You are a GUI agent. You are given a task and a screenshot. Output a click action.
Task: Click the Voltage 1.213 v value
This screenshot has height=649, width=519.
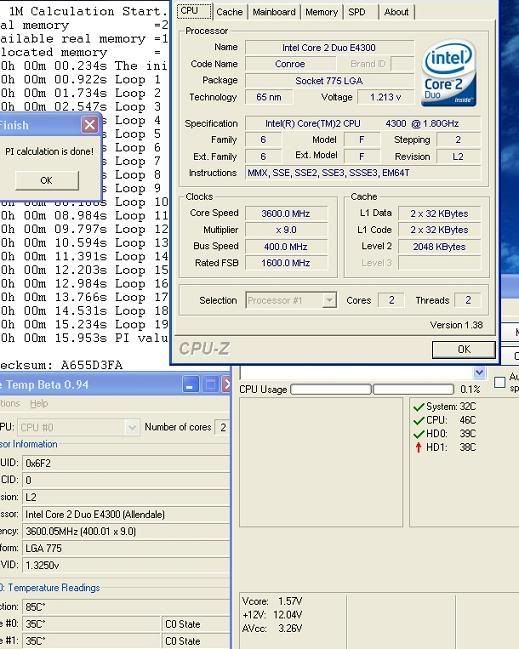385,97
